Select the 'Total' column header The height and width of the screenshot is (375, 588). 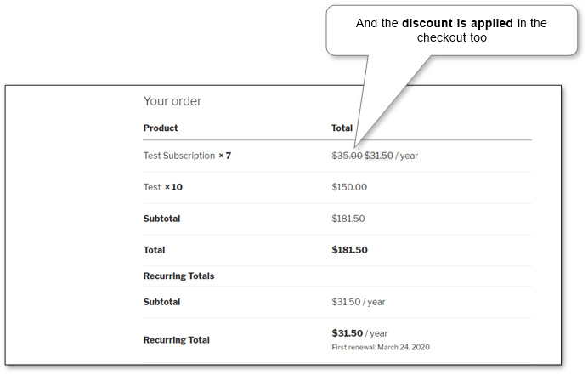342,128
